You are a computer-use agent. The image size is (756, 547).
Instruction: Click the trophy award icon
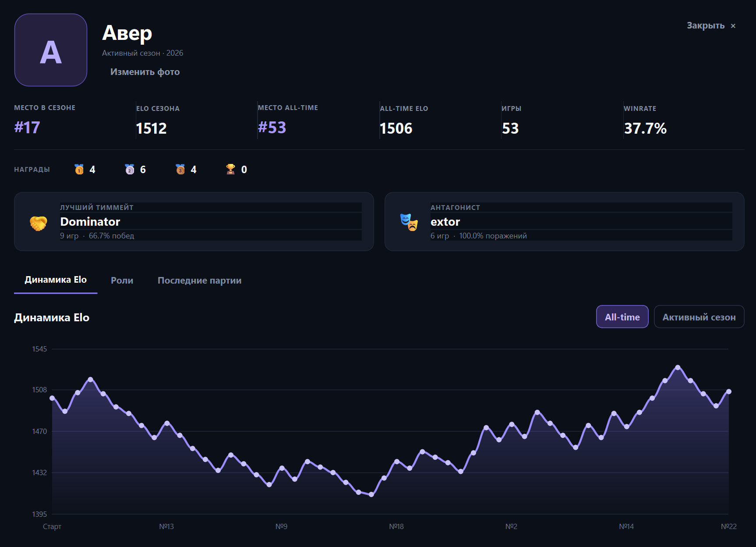230,169
